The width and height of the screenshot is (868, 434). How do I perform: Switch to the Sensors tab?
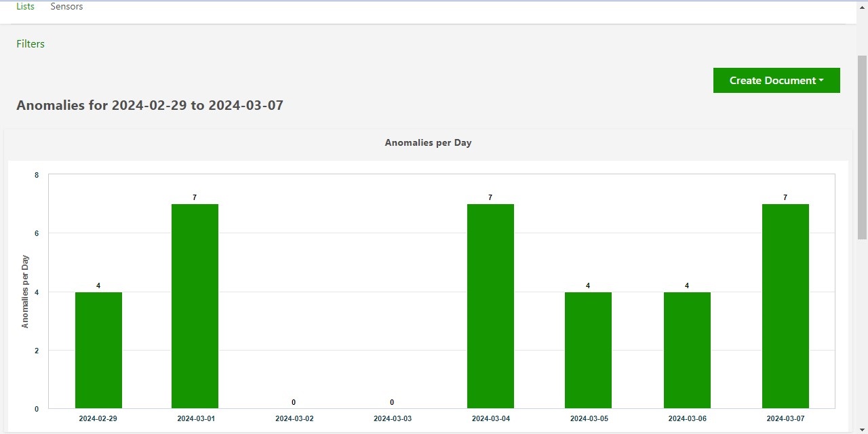pos(66,6)
